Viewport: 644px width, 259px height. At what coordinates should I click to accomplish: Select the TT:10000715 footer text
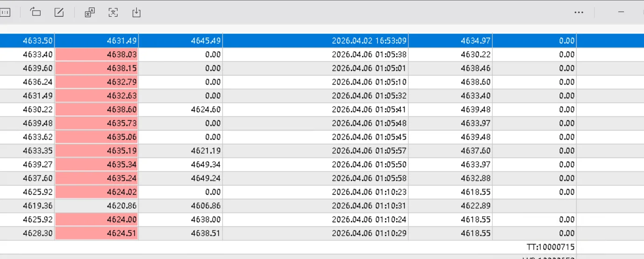pyautogui.click(x=551, y=247)
